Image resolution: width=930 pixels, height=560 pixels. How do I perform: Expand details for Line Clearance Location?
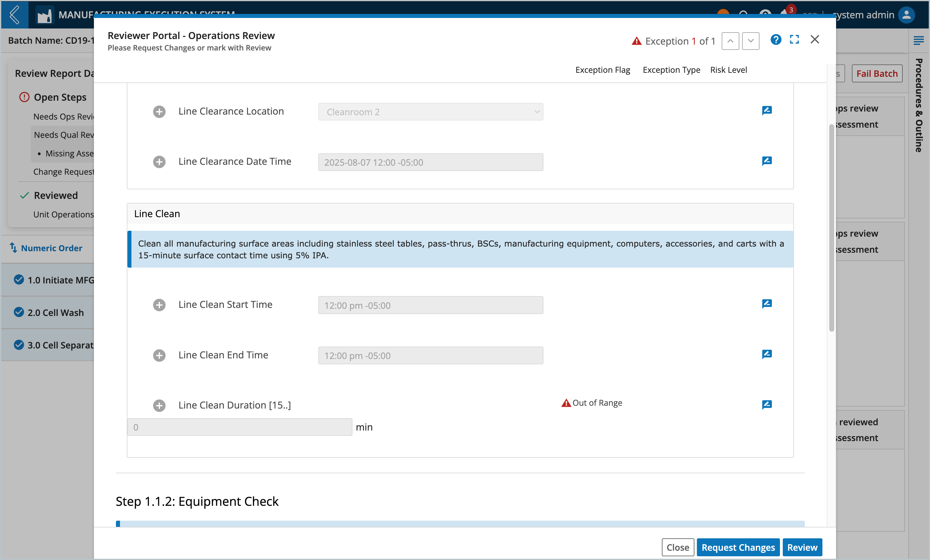159,112
